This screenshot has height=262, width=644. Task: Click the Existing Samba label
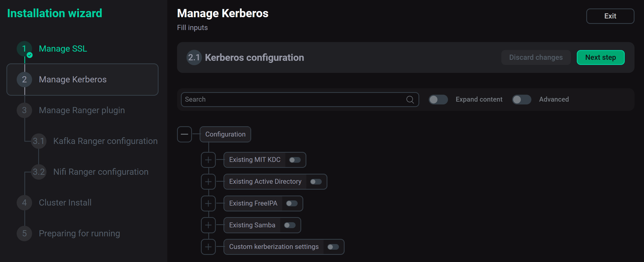(252, 225)
